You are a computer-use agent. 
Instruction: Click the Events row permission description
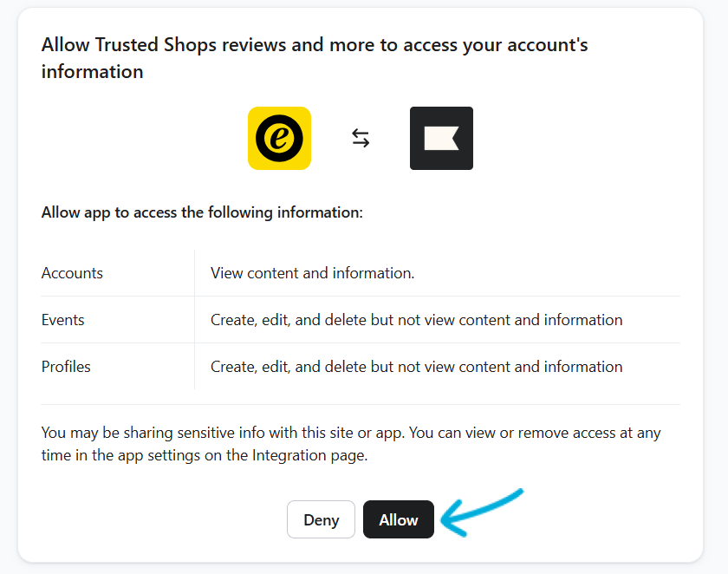pos(416,320)
